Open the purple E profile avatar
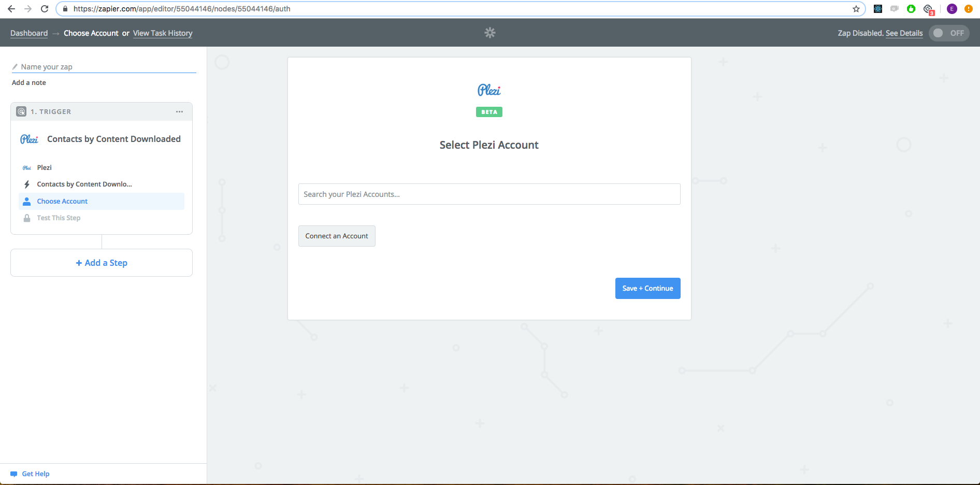This screenshot has width=980, height=485. pyautogui.click(x=952, y=9)
